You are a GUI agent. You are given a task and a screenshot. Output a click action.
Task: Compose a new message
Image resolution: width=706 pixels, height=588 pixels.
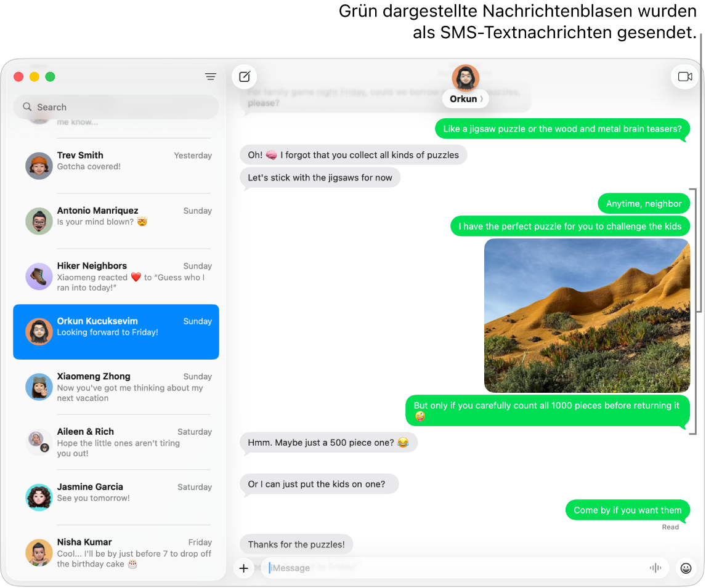click(x=245, y=76)
